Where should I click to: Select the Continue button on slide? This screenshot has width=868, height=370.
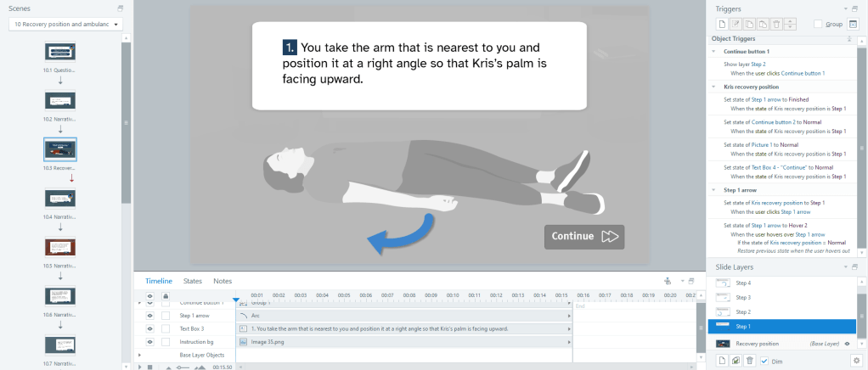click(584, 237)
